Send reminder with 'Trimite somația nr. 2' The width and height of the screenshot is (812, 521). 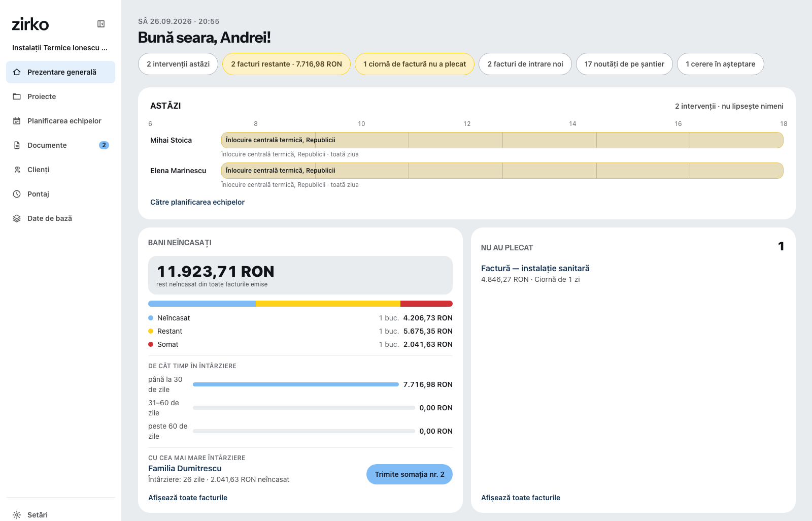pyautogui.click(x=410, y=474)
